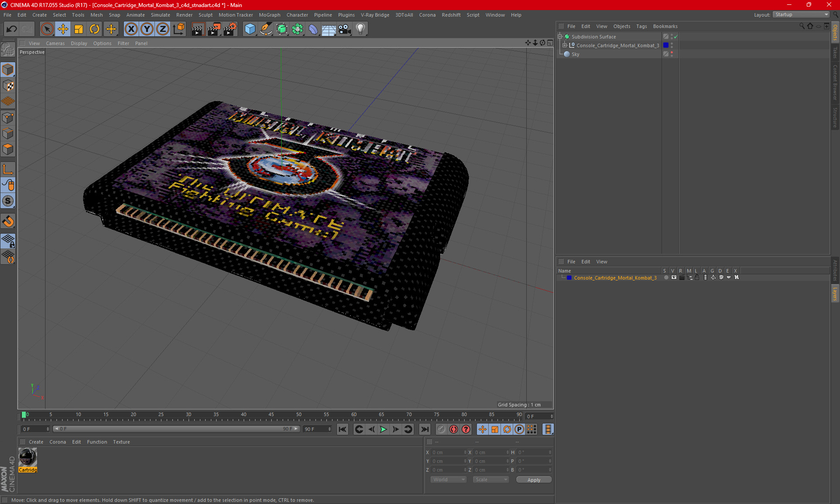Select the Cartridge material thumbnail
The width and height of the screenshot is (840, 504).
coord(28,458)
